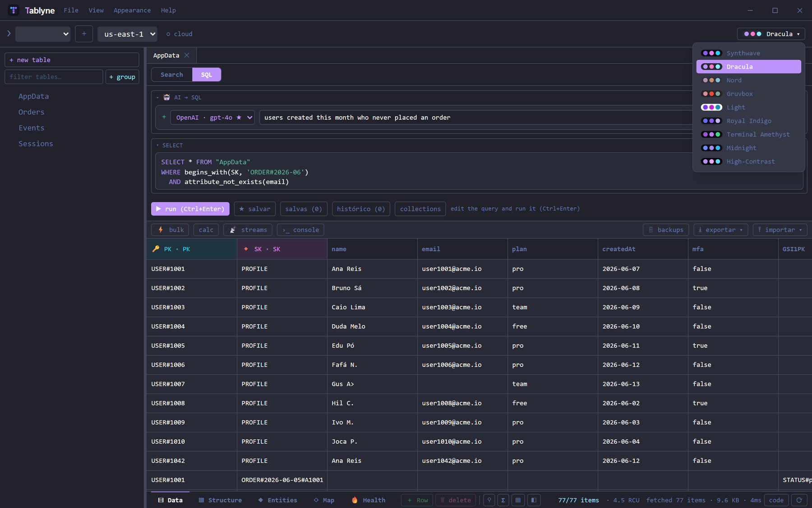Collapse the AI to SQL section

pyautogui.click(x=157, y=98)
